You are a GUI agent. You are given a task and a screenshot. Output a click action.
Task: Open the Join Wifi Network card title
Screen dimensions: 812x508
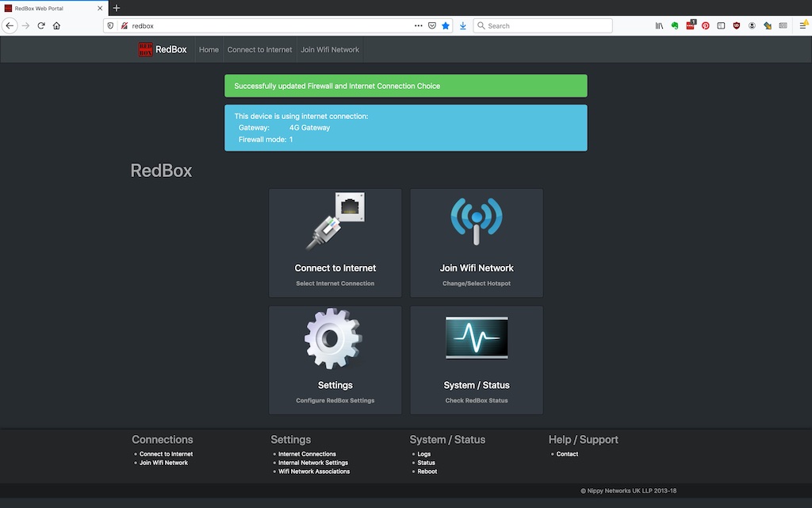coord(477,268)
